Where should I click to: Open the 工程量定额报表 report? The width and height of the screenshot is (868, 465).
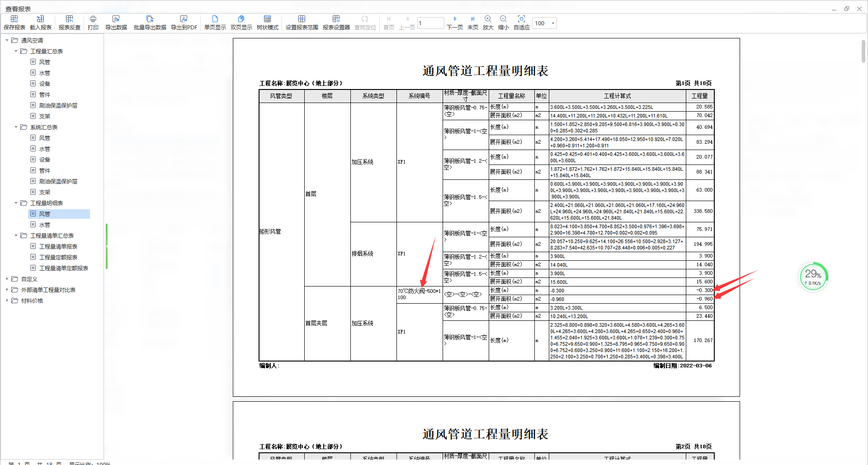click(58, 257)
